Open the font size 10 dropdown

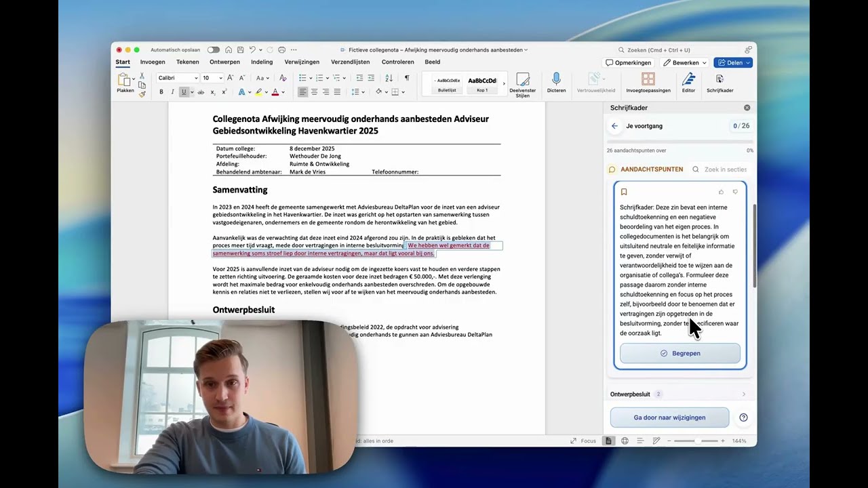[221, 78]
